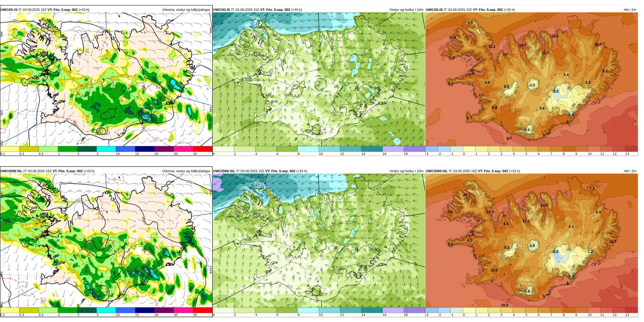Click the -1.2 glacier temperature value on the IG-IS map
The image size is (644, 322).
pyautogui.click(x=532, y=85)
